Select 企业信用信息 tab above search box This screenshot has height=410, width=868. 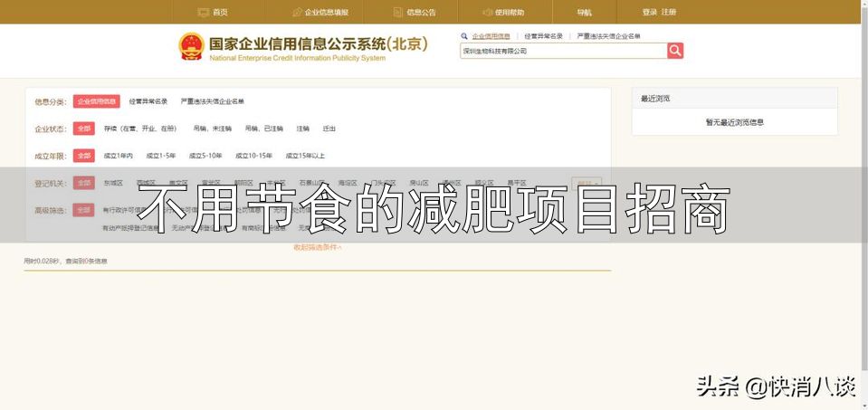click(x=491, y=36)
